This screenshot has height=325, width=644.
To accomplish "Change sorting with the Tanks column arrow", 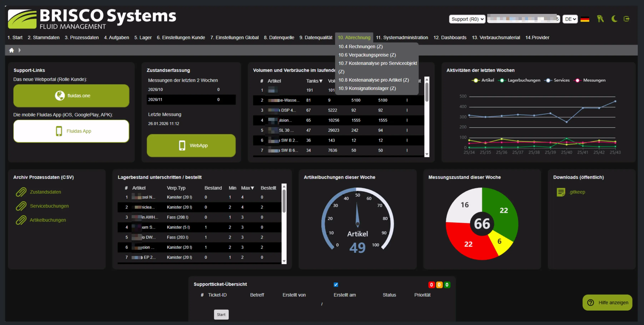I will pos(321,81).
